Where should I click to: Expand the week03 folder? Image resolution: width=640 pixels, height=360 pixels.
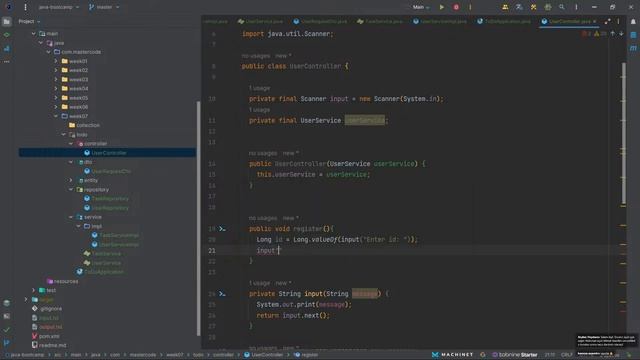[x=56, y=80]
